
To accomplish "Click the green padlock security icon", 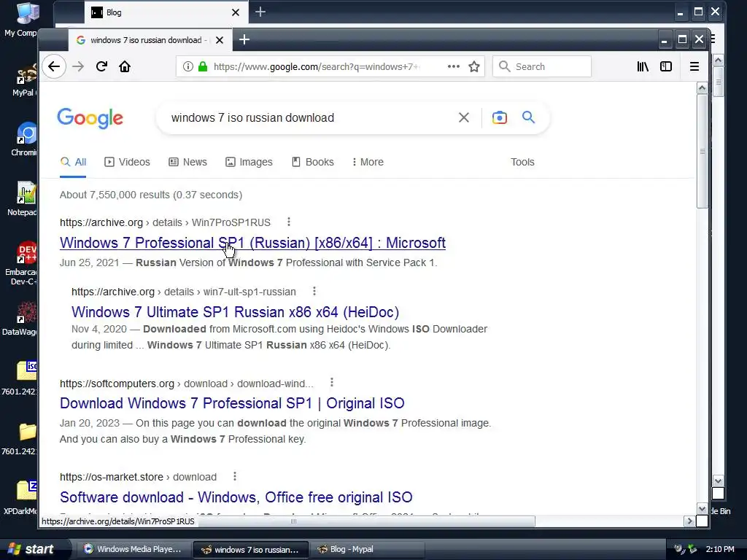I will click(x=203, y=66).
